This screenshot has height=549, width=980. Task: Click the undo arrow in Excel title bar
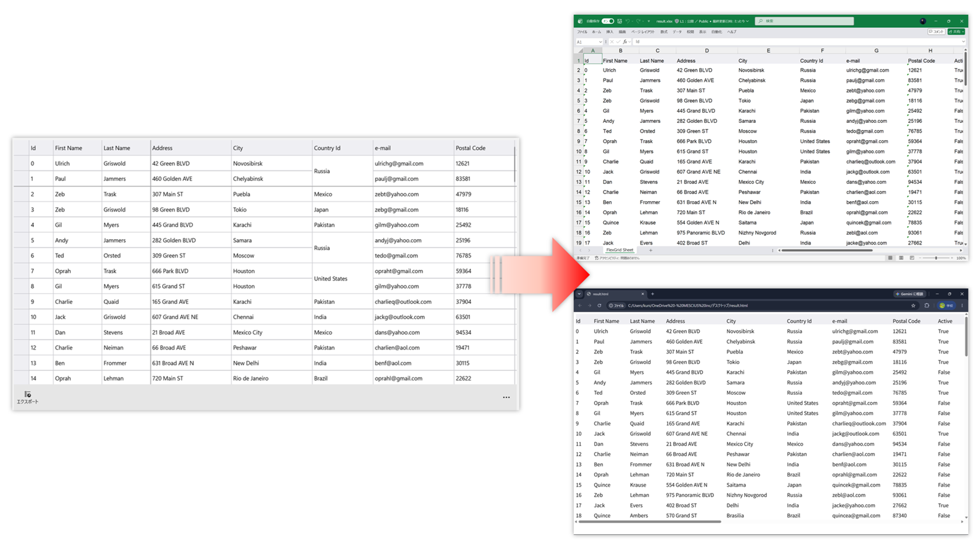[x=628, y=21]
